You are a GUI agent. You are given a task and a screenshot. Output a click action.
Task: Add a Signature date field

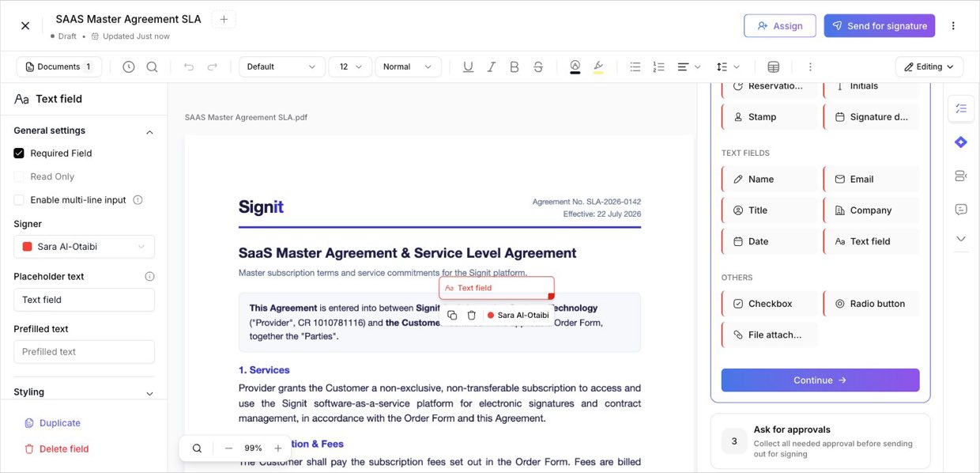tap(872, 117)
